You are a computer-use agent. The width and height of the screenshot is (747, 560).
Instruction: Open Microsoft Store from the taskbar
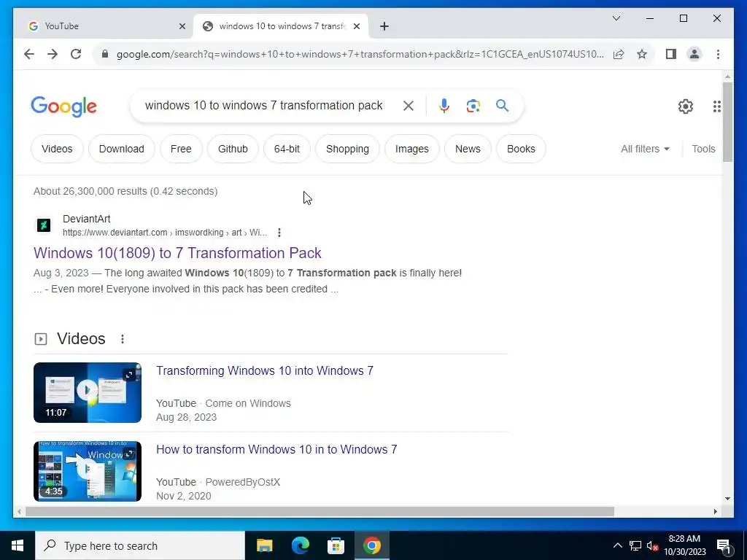pos(336,545)
